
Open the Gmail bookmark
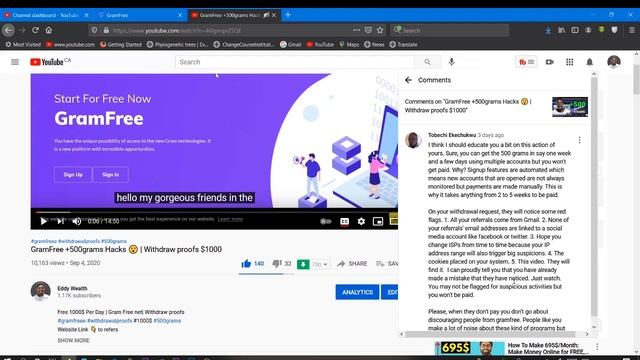pyautogui.click(x=291, y=44)
